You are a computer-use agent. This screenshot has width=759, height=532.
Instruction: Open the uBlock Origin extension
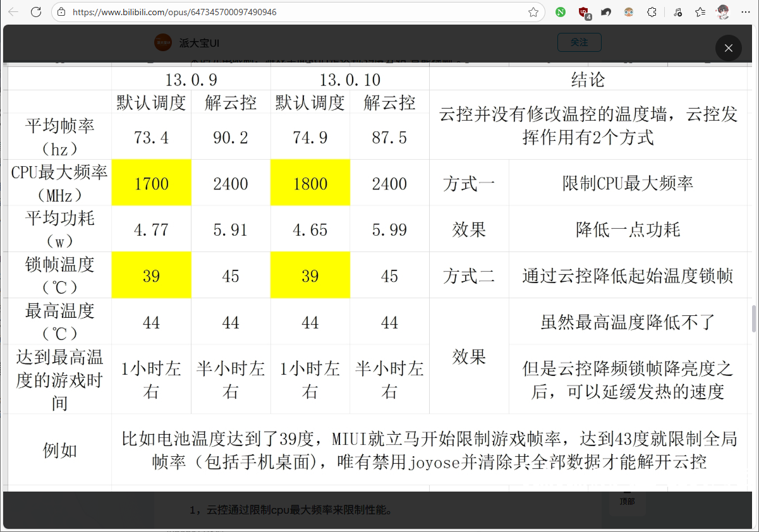point(583,12)
